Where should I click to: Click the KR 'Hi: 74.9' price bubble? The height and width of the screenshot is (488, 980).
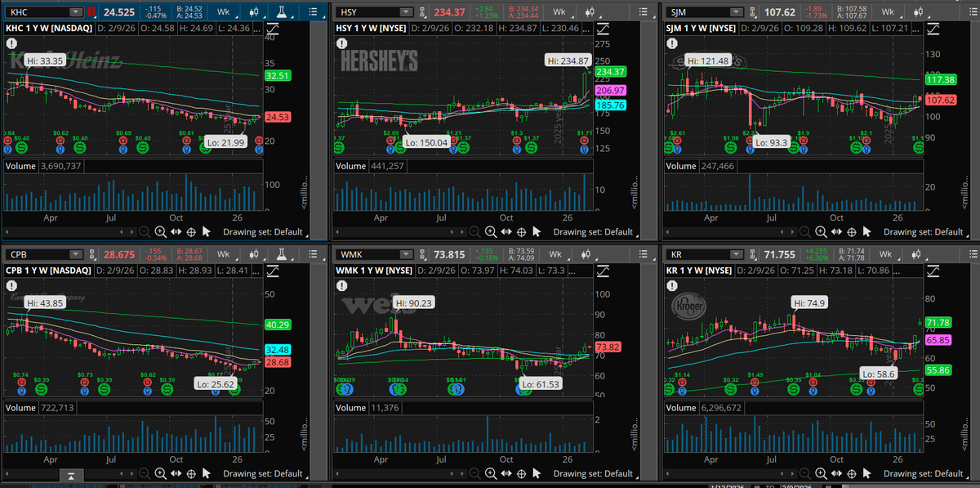808,302
